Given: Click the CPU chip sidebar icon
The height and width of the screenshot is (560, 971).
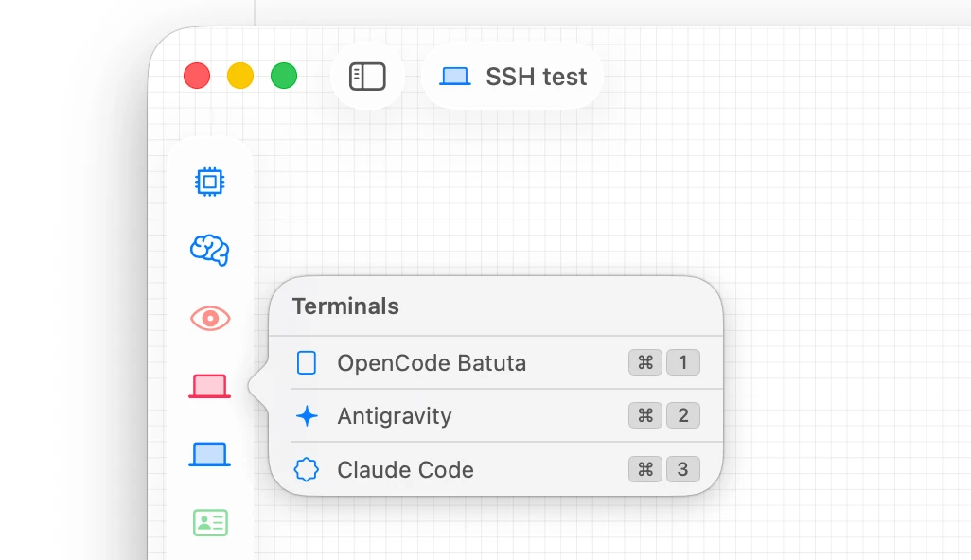Looking at the screenshot, I should click(x=210, y=182).
